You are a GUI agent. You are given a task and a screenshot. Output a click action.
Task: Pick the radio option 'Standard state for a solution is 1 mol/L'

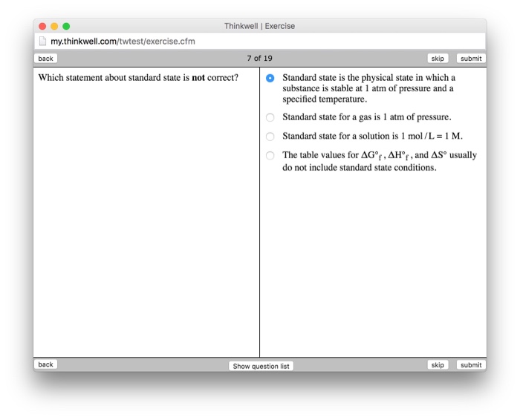(x=270, y=137)
